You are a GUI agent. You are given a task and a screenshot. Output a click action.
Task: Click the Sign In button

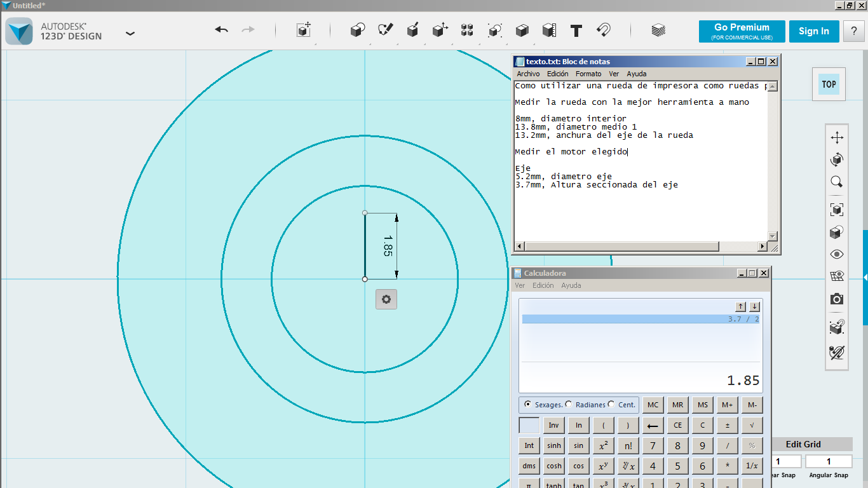814,31
